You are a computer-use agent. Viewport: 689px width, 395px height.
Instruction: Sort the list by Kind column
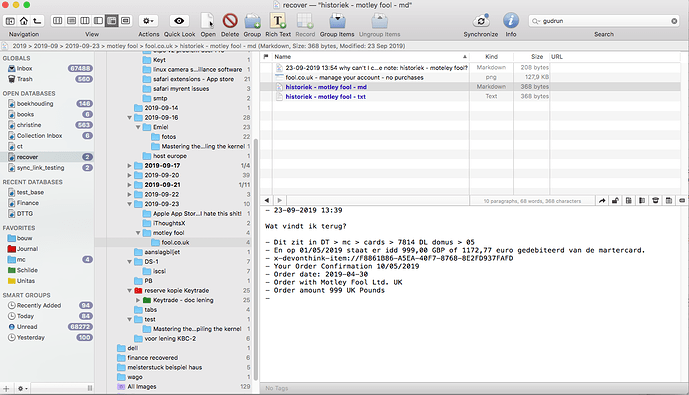click(491, 57)
